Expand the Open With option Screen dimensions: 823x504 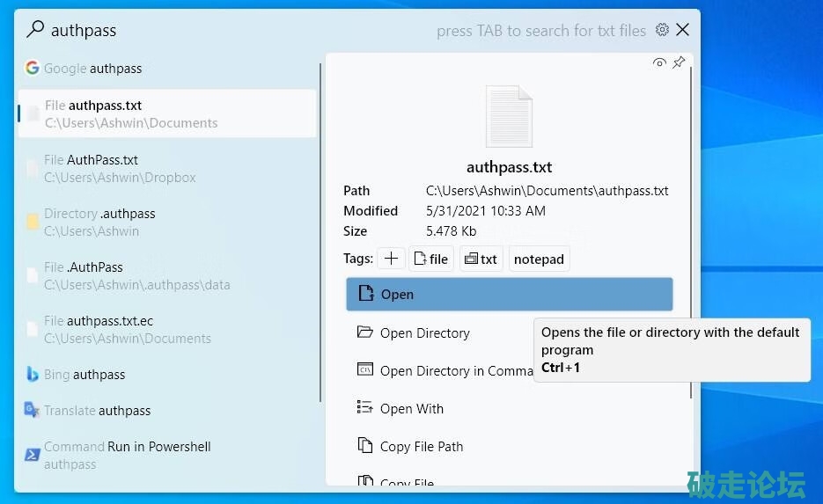[x=411, y=408]
